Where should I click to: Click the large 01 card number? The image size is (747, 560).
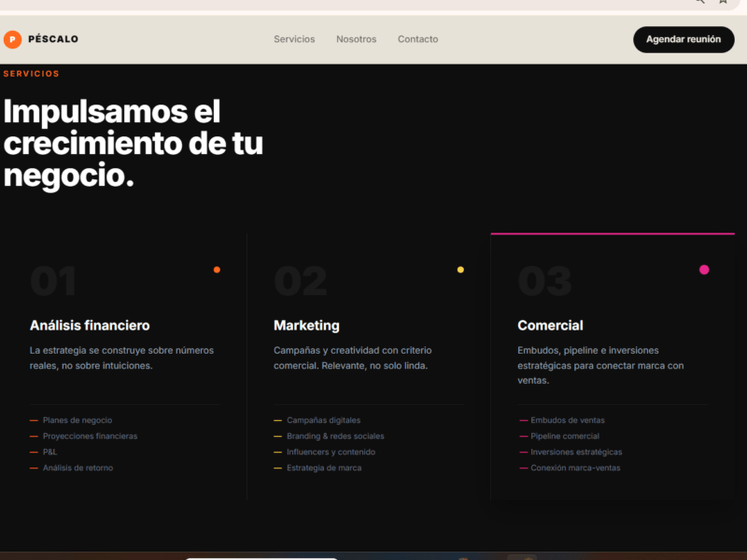click(53, 281)
